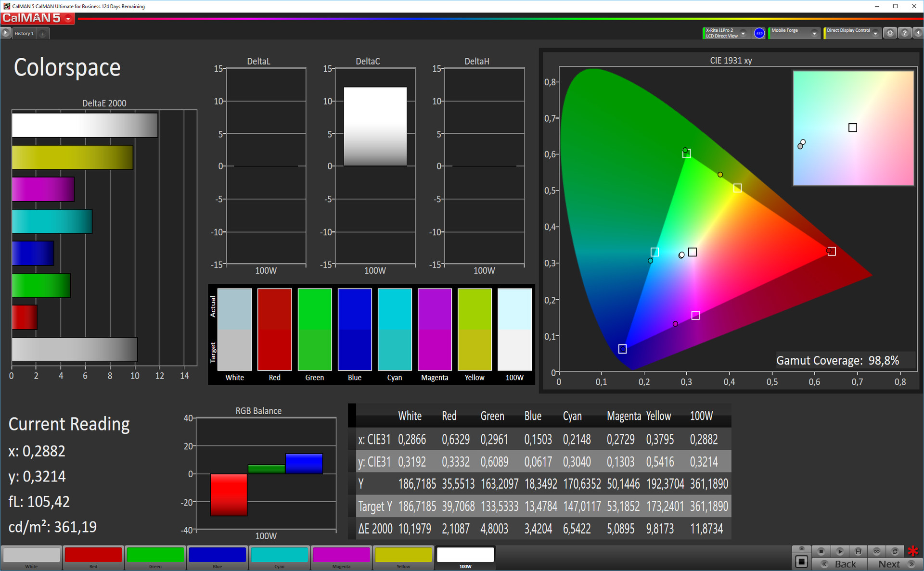The height and width of the screenshot is (571, 924).
Task: Click the Magenta column header in data table
Action: click(624, 416)
